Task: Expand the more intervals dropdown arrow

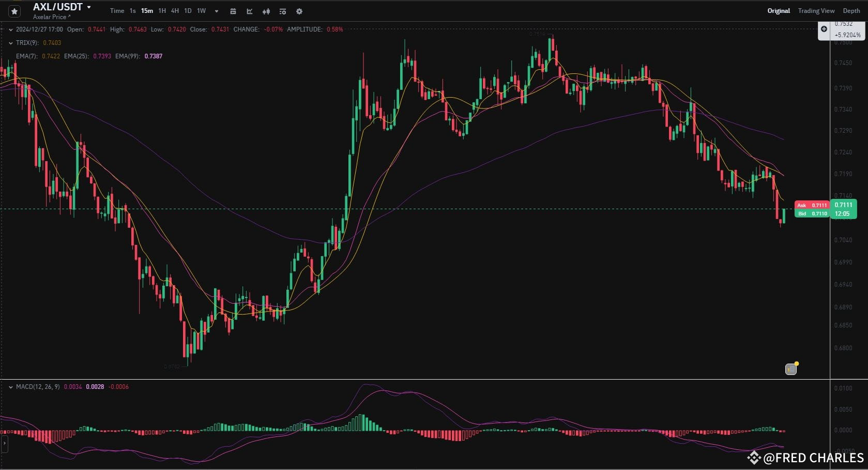Action: pos(217,11)
